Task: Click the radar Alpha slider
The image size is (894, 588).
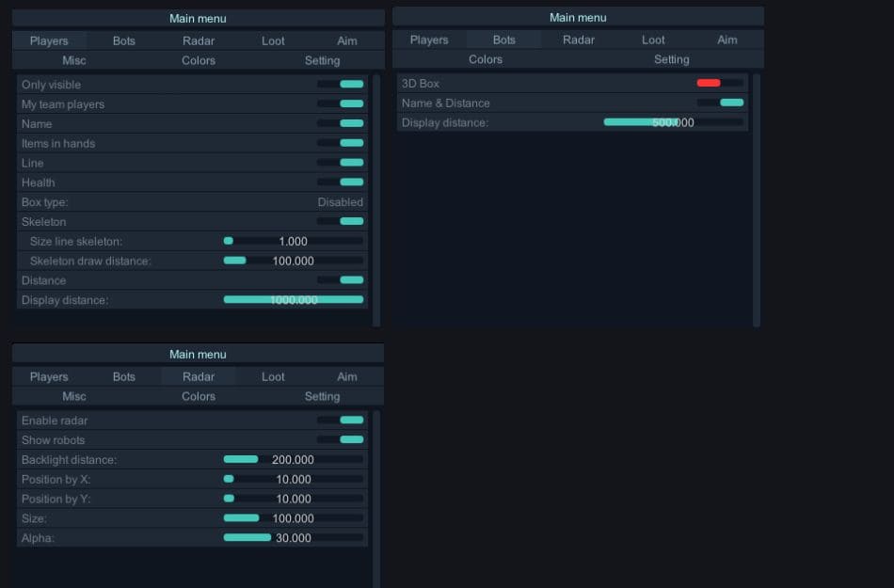Action: tap(293, 538)
